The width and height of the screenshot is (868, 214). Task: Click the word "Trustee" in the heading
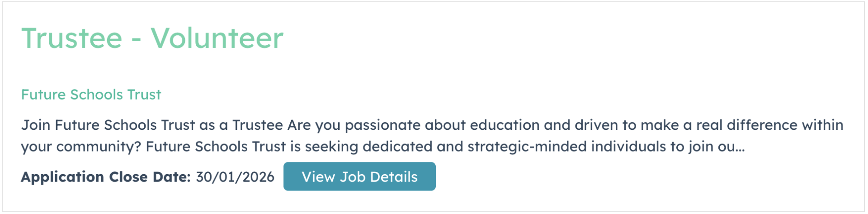[72, 38]
